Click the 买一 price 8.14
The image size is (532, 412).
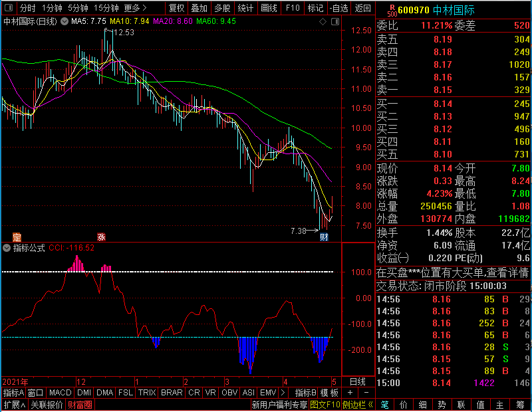click(443, 104)
